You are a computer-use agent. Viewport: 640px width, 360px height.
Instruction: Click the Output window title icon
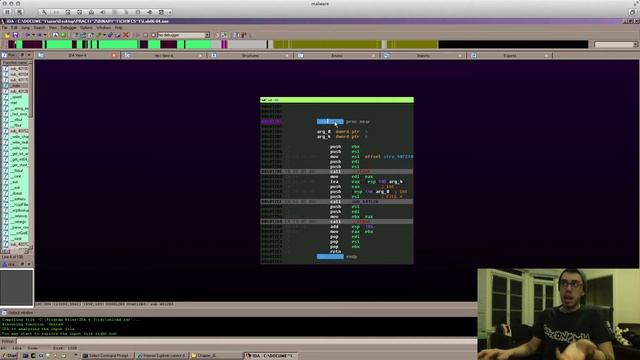tap(4, 313)
